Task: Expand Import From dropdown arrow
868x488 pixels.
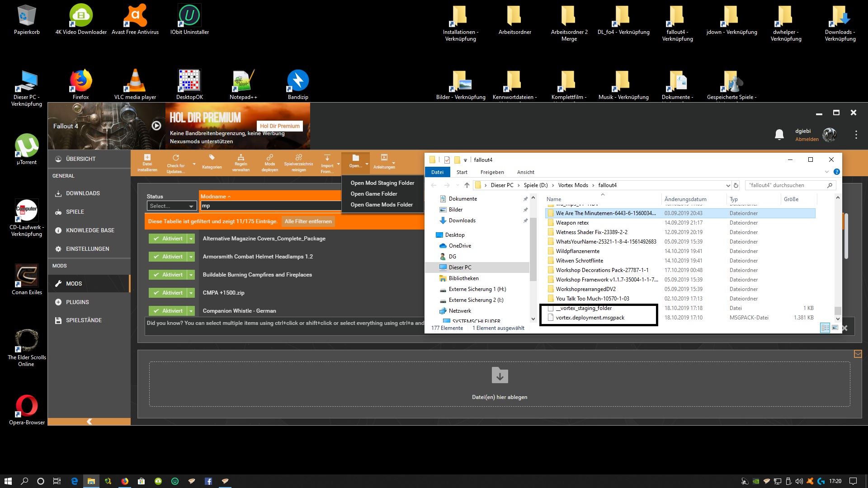Action: 338,164
